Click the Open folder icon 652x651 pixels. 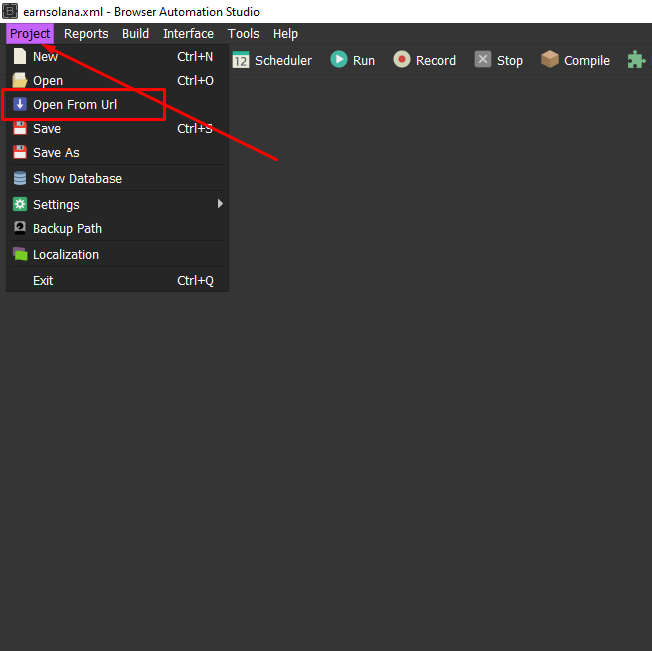click(20, 80)
